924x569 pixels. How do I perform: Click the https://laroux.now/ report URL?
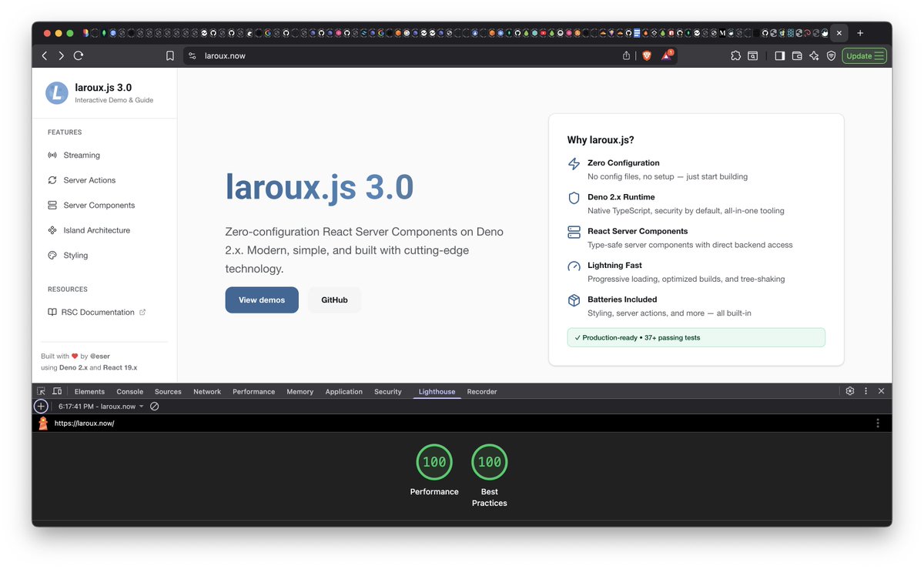pos(84,423)
